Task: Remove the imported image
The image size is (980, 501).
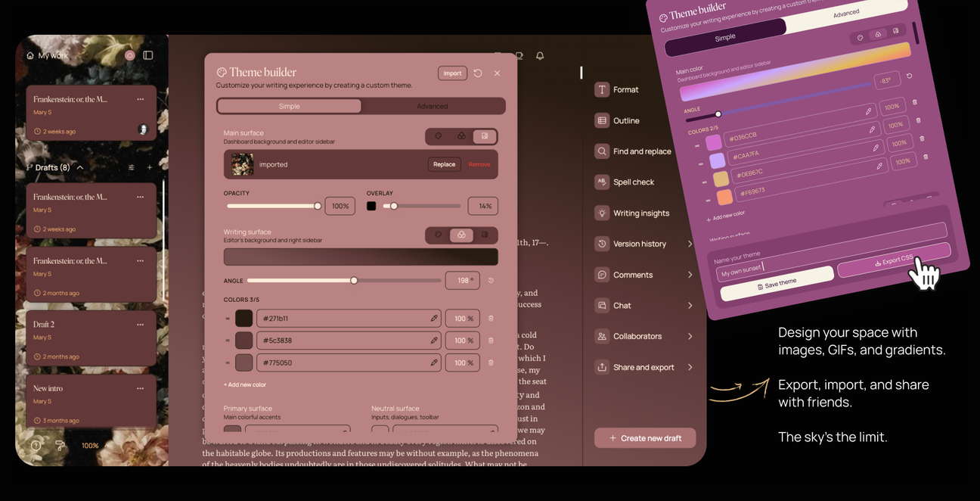Action: coord(479,164)
